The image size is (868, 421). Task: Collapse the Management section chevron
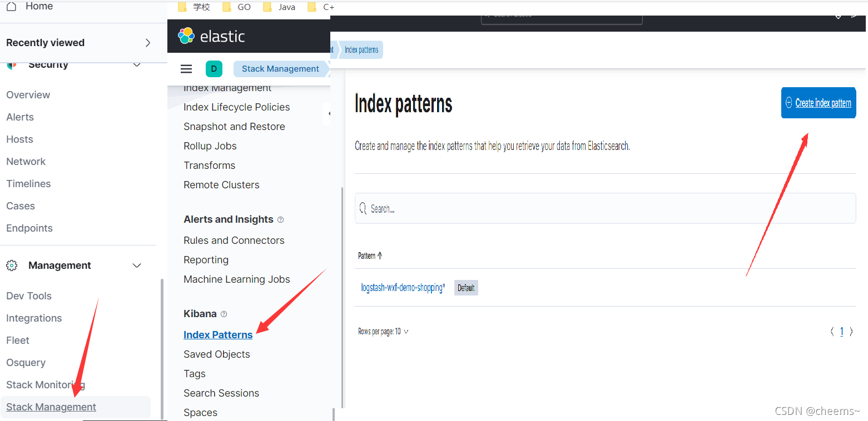137,265
